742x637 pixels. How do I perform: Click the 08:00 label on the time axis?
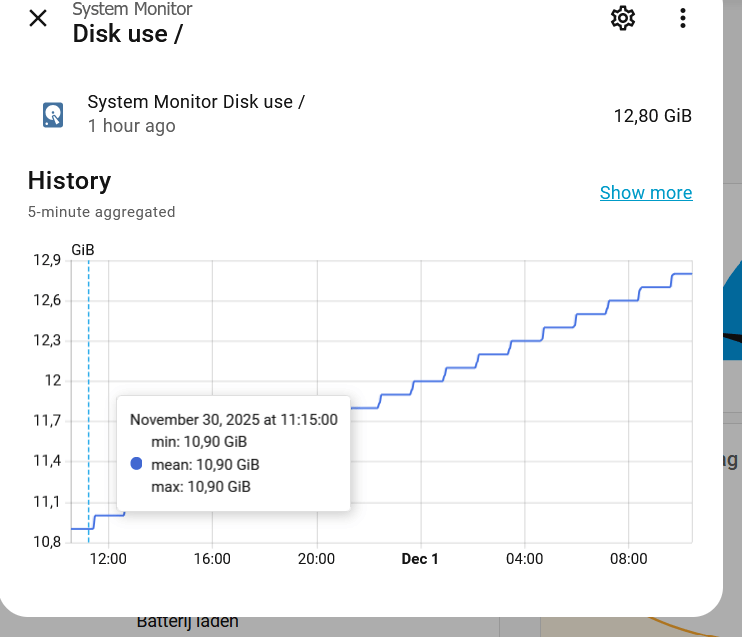(x=629, y=559)
